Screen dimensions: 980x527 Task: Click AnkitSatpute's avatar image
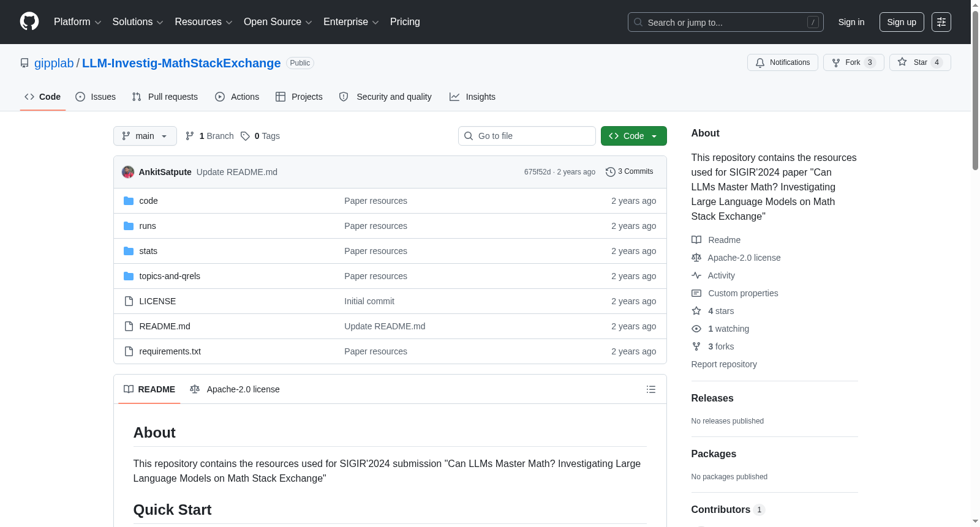tap(128, 172)
